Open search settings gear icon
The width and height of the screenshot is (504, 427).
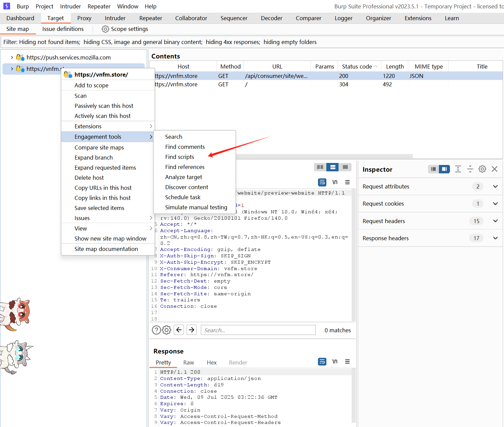167,330
